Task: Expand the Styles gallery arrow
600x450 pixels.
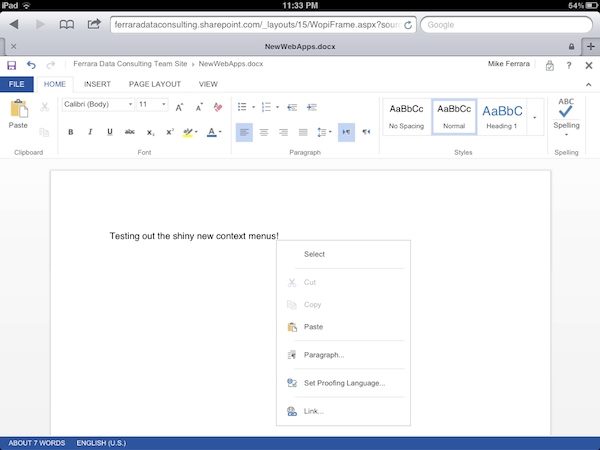Action: tap(535, 117)
